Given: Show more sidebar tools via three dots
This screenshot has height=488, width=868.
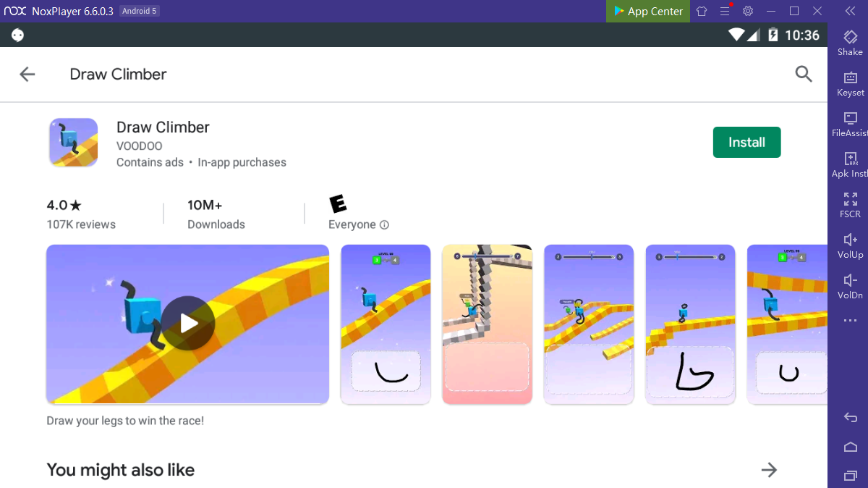Looking at the screenshot, I should [850, 320].
